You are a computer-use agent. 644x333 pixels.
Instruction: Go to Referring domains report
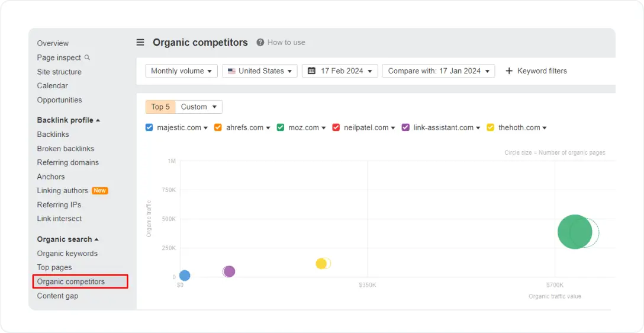[68, 162]
